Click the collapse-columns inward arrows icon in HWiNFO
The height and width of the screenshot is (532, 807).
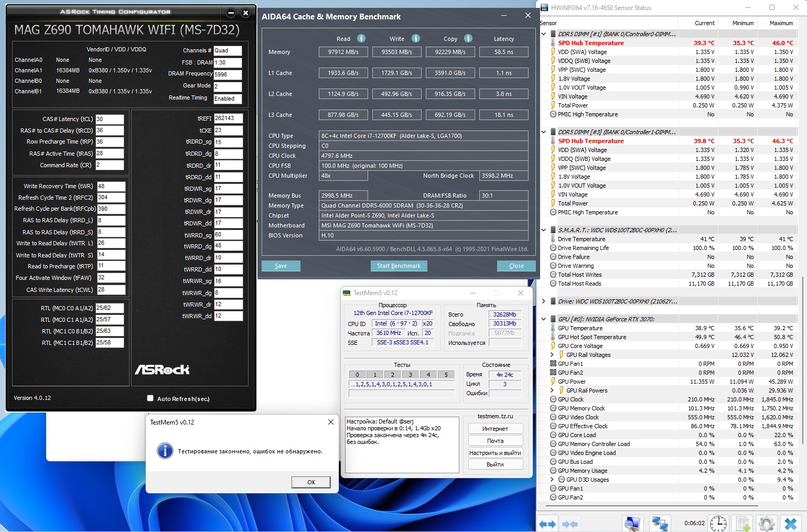570,524
